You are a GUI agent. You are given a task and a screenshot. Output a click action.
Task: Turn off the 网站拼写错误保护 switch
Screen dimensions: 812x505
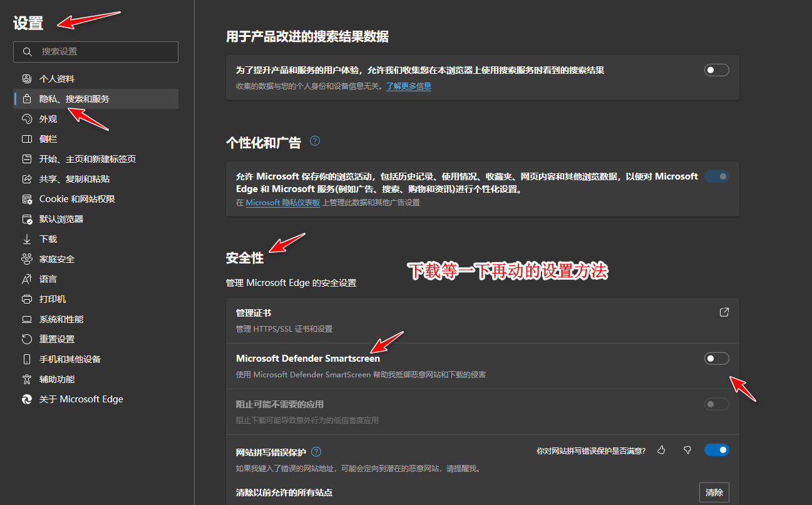pyautogui.click(x=717, y=450)
